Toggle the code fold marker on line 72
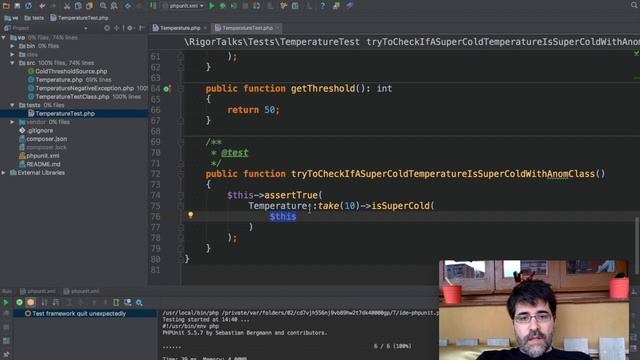The width and height of the screenshot is (640, 360). 180,174
